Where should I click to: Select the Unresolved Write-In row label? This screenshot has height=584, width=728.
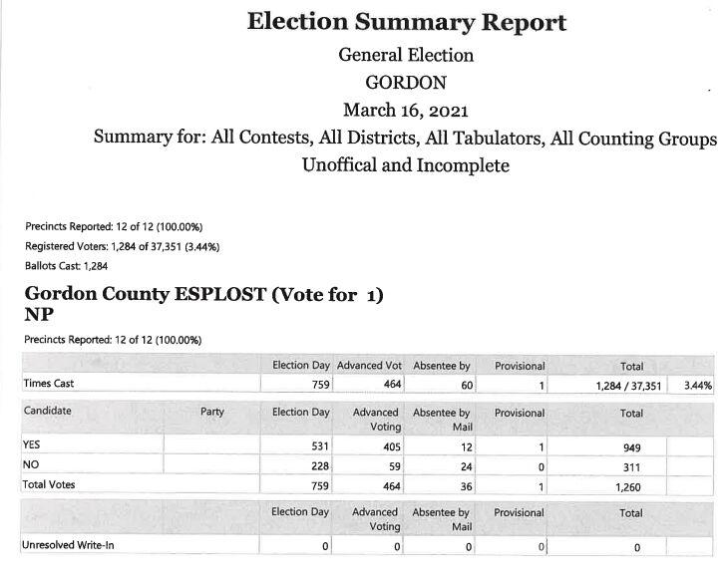[x=67, y=545]
